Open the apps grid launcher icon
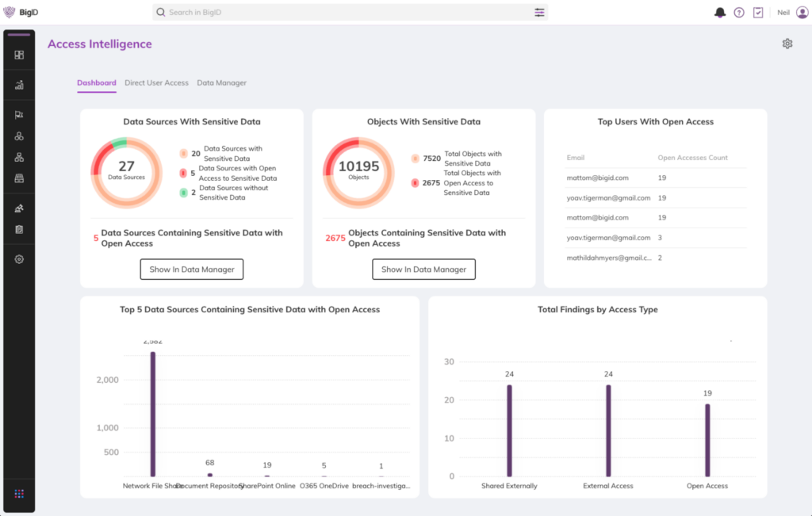Viewport: 812px width, 516px height. [19, 494]
